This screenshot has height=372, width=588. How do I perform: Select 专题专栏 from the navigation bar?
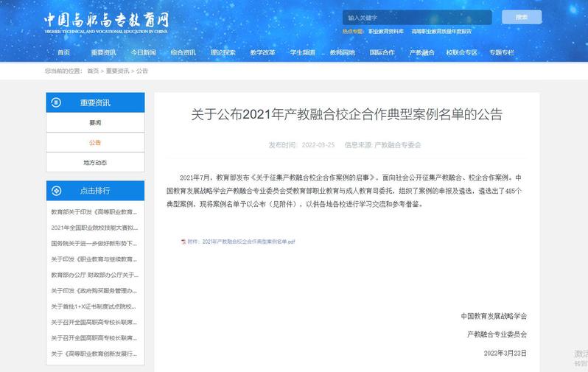click(502, 53)
